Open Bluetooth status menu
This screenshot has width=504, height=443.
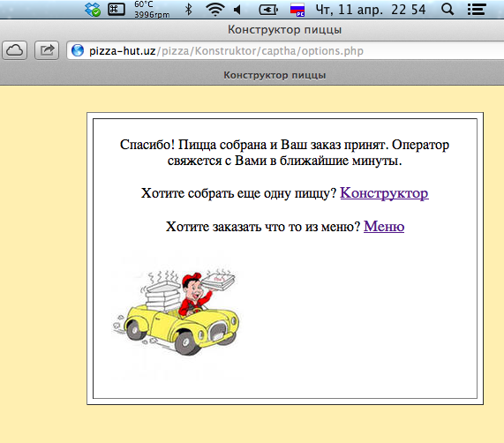(189, 10)
